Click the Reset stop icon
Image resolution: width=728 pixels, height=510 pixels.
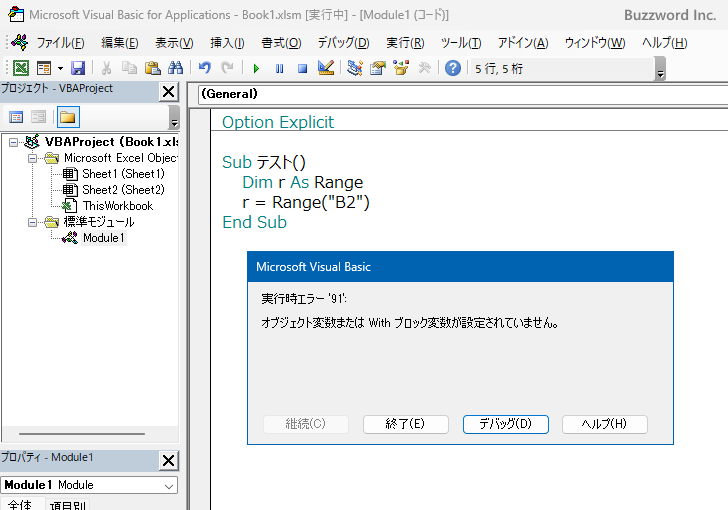[x=301, y=68]
